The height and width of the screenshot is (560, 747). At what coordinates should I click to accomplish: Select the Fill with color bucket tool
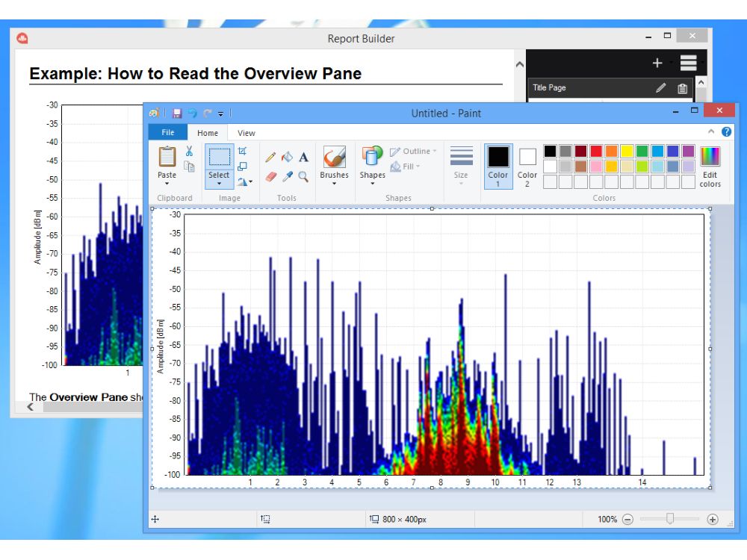click(x=287, y=157)
